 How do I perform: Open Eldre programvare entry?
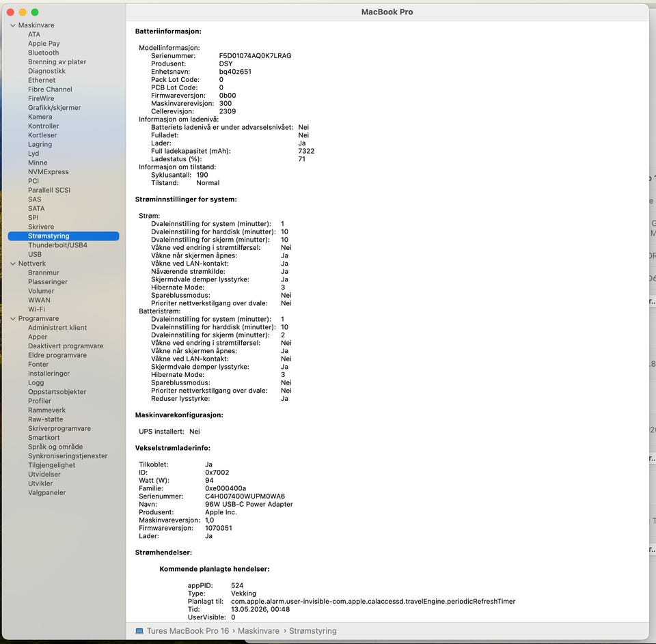point(57,355)
